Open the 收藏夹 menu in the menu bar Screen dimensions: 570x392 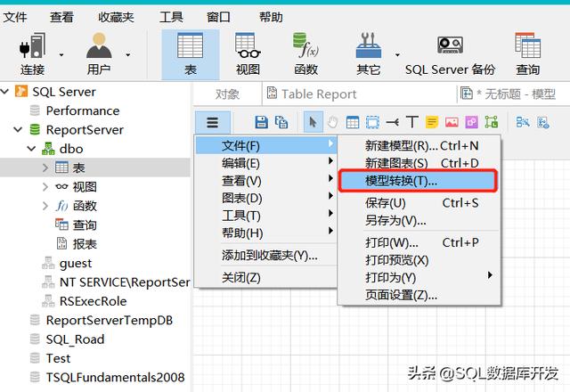coord(116,17)
